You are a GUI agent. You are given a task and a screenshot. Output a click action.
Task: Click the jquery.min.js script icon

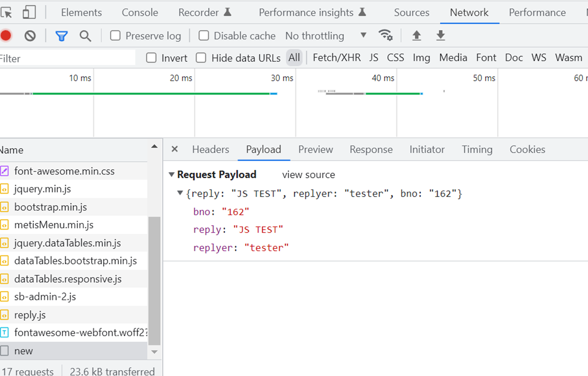click(x=4, y=189)
